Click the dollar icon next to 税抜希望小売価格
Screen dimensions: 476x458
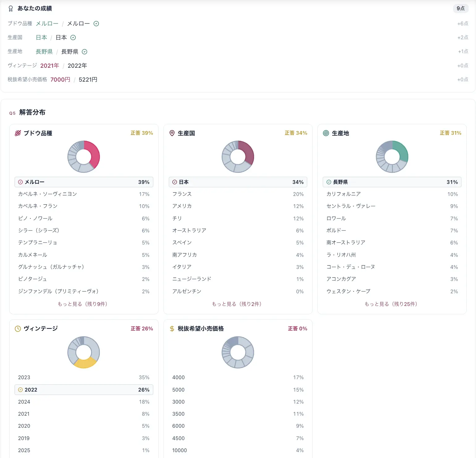click(172, 329)
